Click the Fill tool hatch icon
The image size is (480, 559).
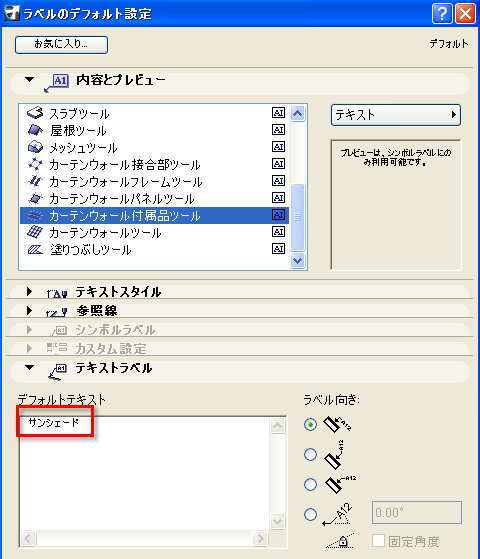pos(35,249)
